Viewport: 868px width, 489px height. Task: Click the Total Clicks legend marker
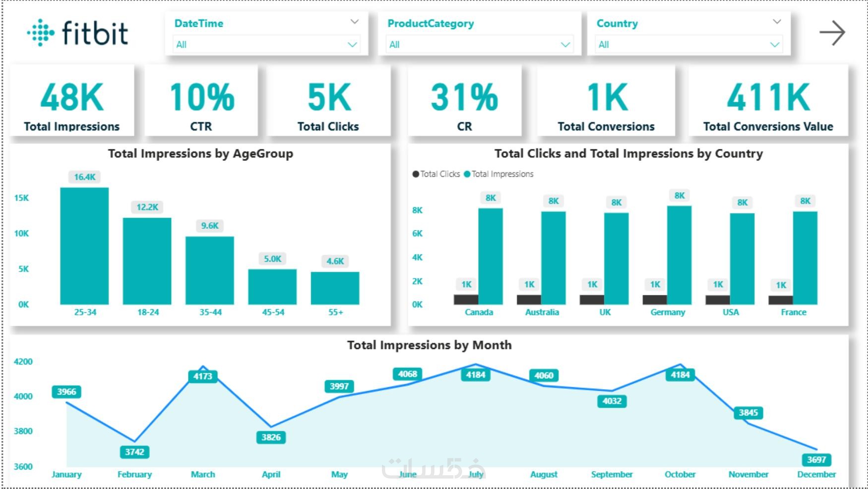(x=416, y=174)
